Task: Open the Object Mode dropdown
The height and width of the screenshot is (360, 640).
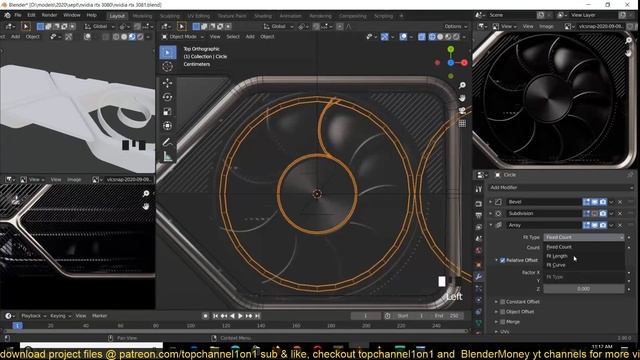Action: [x=182, y=37]
